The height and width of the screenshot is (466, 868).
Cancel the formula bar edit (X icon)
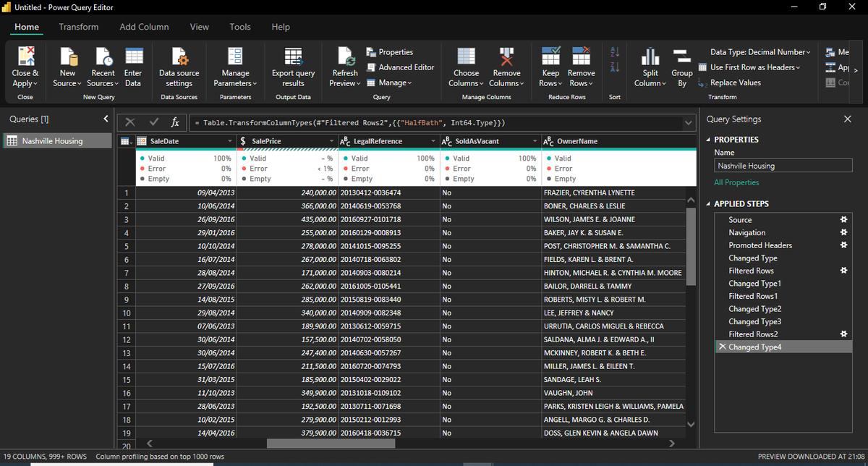pyautogui.click(x=130, y=123)
